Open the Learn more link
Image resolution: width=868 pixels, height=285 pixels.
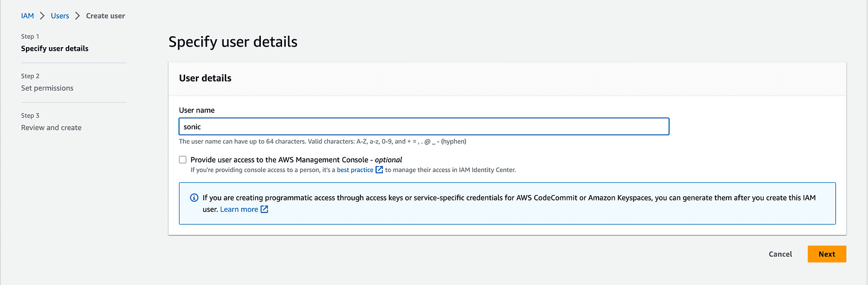click(x=239, y=210)
